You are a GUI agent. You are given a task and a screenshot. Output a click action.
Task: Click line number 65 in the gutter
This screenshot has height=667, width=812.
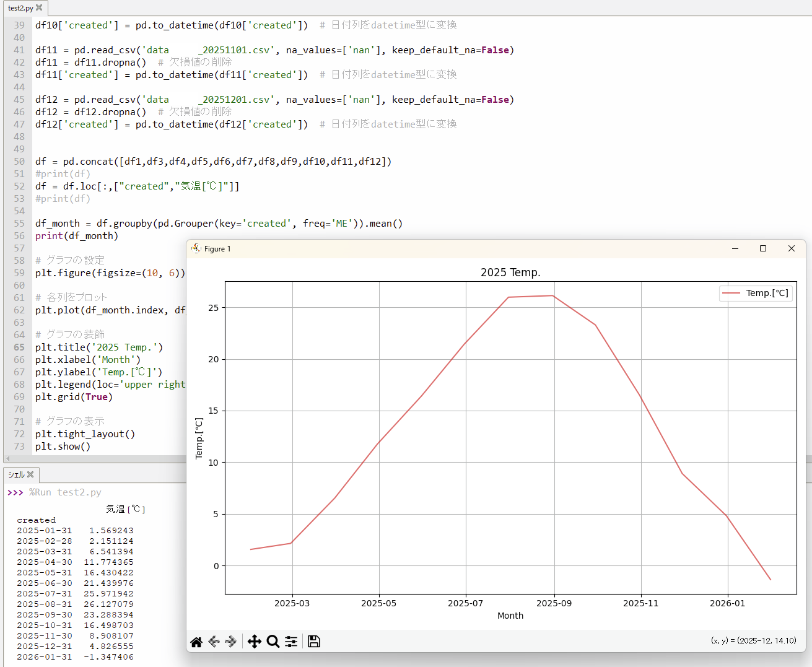click(x=19, y=347)
